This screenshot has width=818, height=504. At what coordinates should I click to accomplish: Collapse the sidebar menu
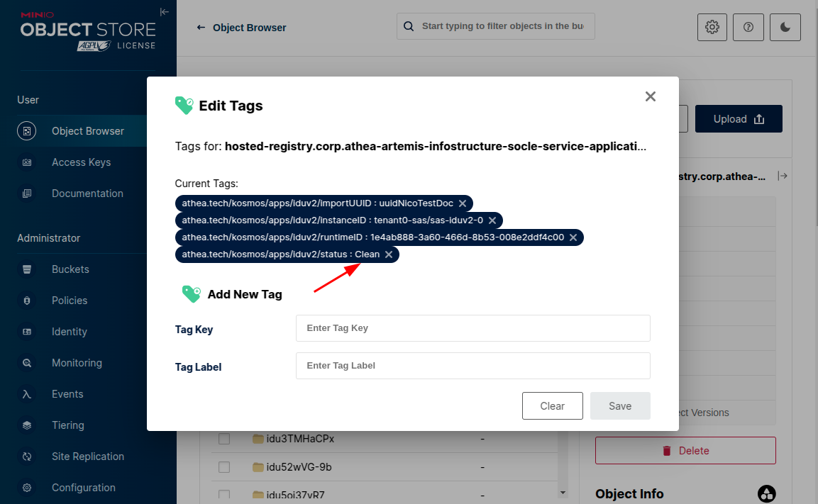click(x=165, y=12)
